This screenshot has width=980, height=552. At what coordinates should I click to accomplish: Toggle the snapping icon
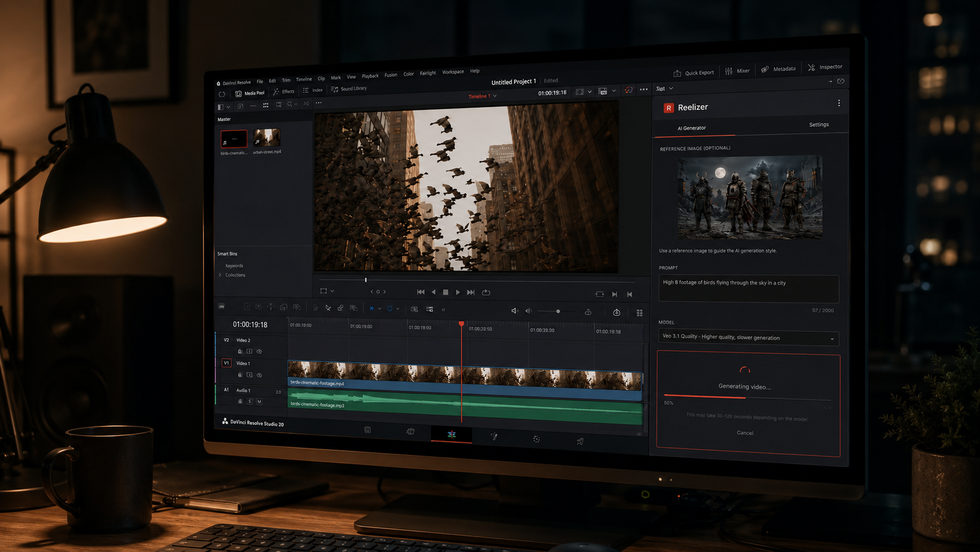(x=372, y=309)
